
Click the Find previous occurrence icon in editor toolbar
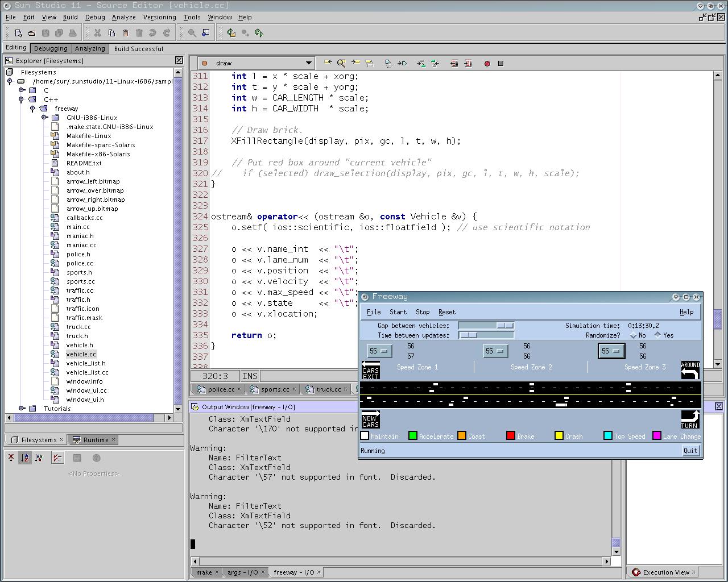[328, 63]
